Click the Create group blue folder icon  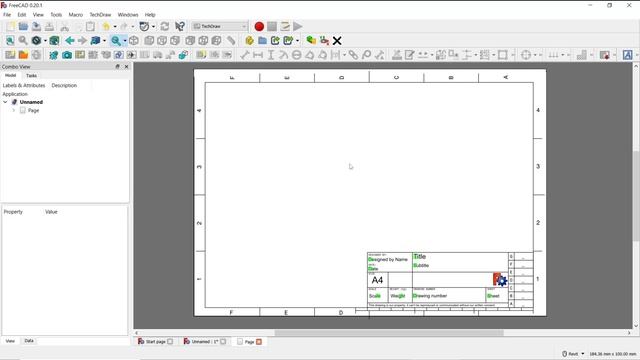click(262, 40)
